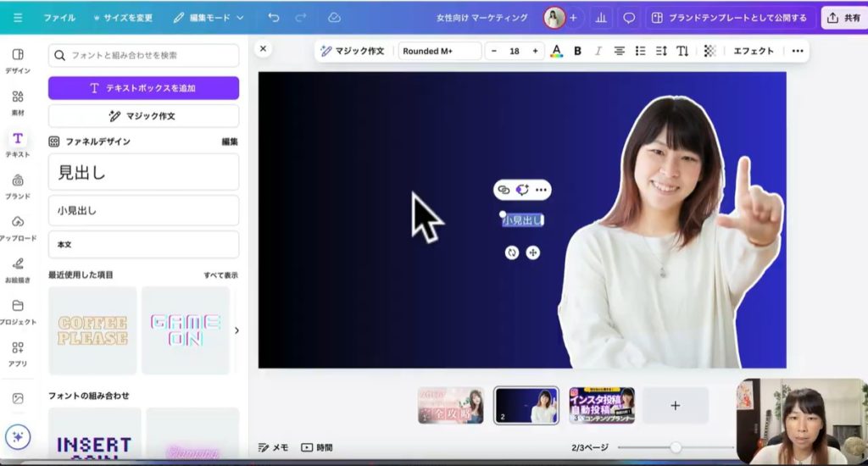Open text color picker icon
The height and width of the screenshot is (466, 868).
point(556,51)
